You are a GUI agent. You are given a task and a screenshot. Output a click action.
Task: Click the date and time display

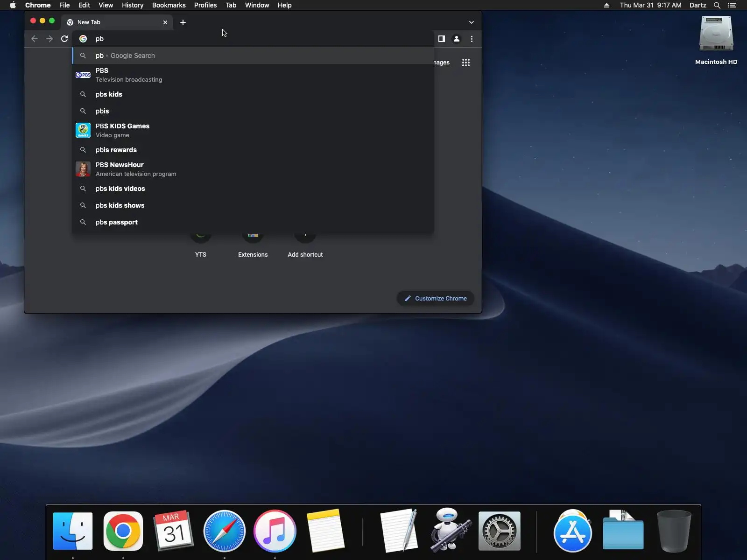(650, 5)
